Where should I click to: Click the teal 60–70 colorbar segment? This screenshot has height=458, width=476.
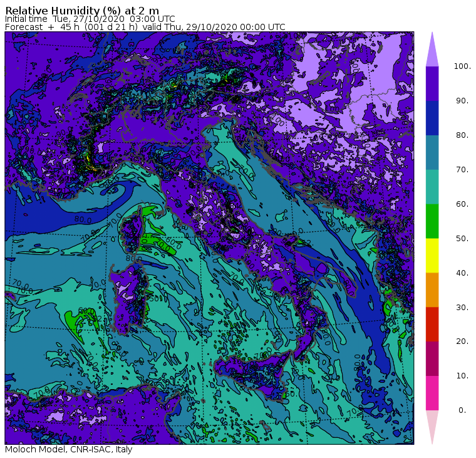pyautogui.click(x=432, y=187)
